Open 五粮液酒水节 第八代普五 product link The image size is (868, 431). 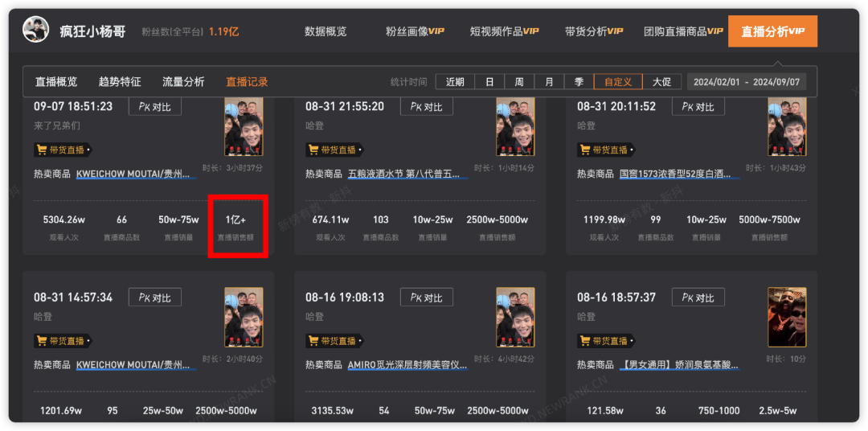click(x=408, y=174)
